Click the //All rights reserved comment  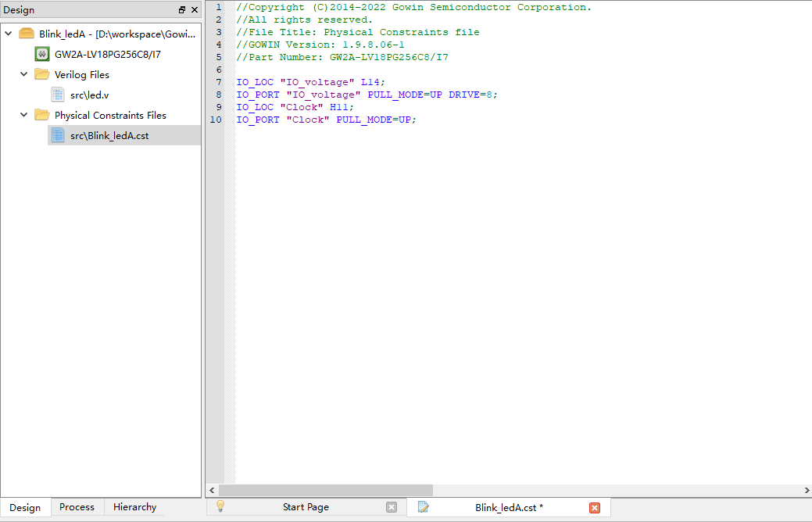coord(305,20)
